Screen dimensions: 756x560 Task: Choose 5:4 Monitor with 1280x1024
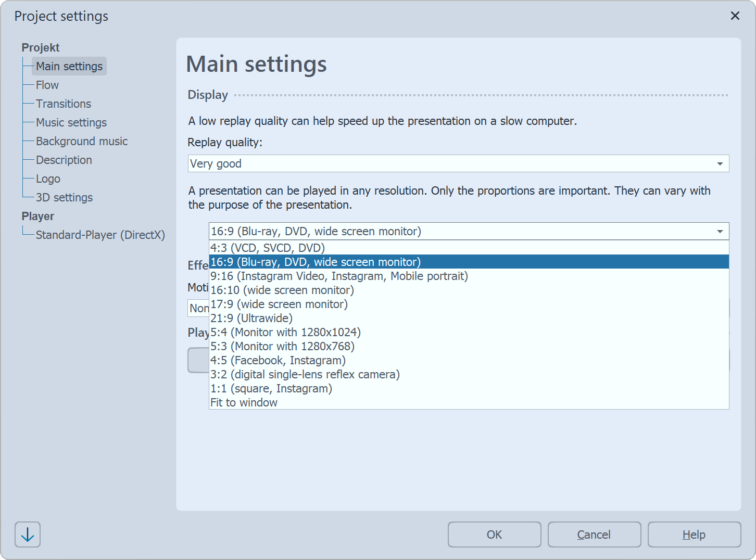pyautogui.click(x=285, y=332)
